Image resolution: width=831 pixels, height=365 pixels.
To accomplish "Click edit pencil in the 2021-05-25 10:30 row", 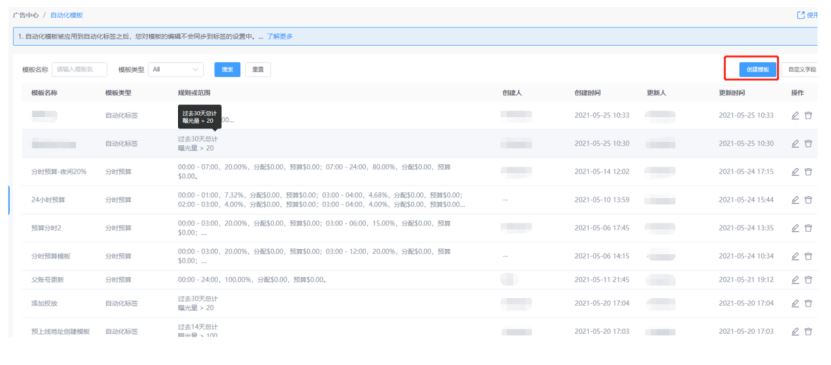I will pyautogui.click(x=795, y=144).
